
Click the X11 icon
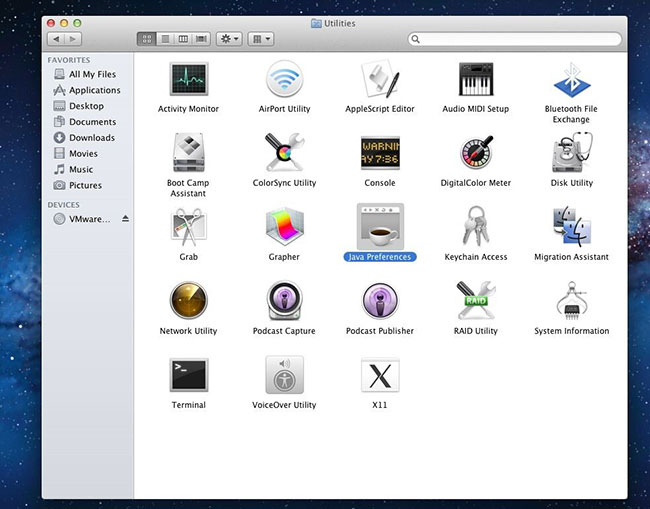pyautogui.click(x=380, y=375)
